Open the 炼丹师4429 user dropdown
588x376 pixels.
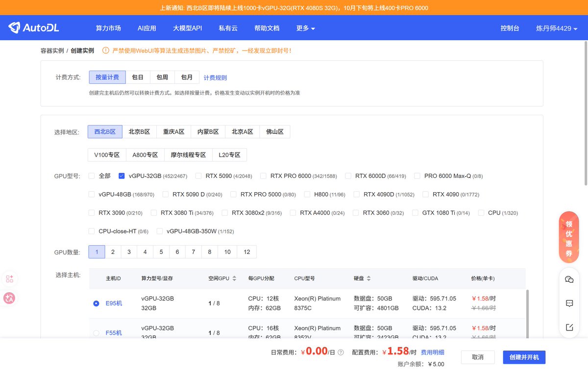coord(557,28)
